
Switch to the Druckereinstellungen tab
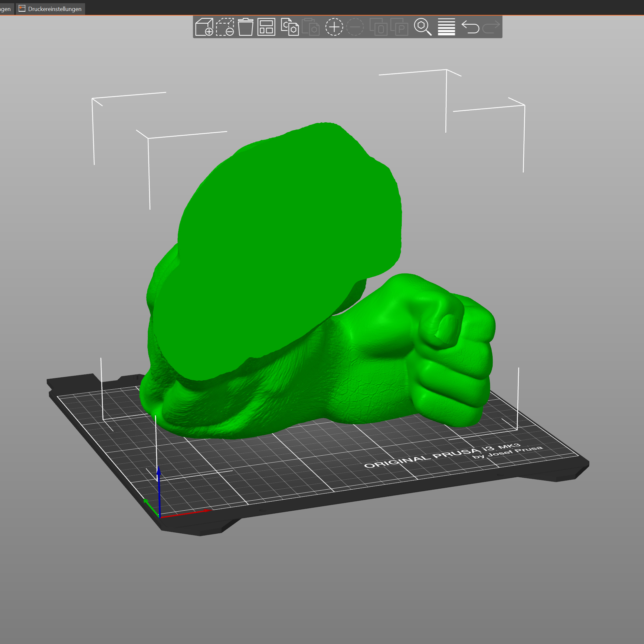point(51,9)
